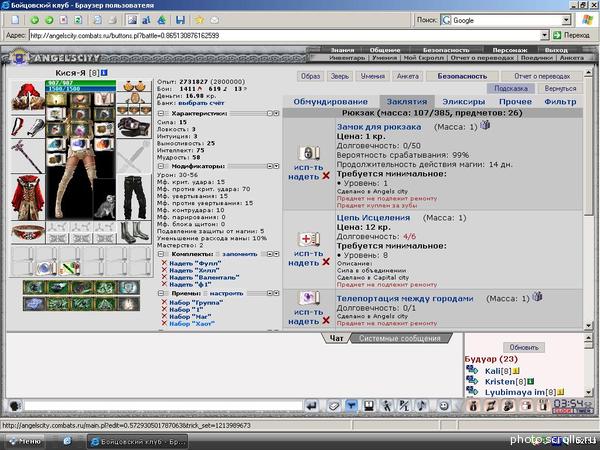Click in the chat message input field
600x450 pixels.
(164, 406)
